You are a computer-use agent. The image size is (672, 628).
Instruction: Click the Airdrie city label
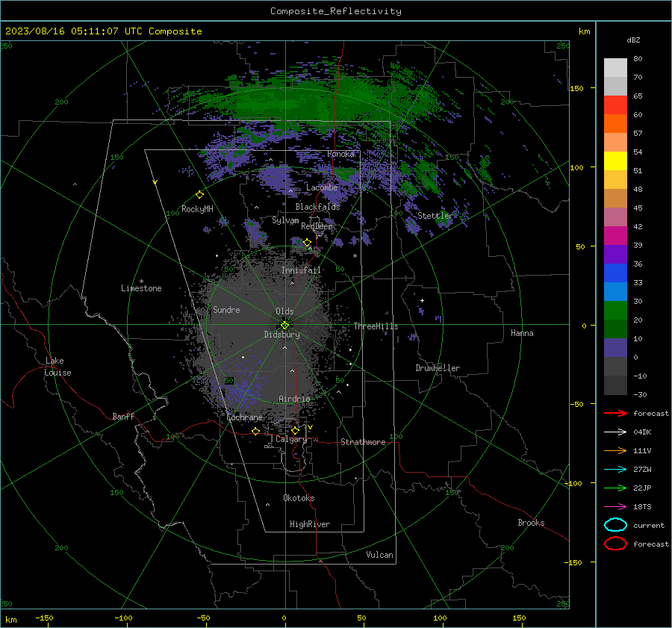point(294,399)
